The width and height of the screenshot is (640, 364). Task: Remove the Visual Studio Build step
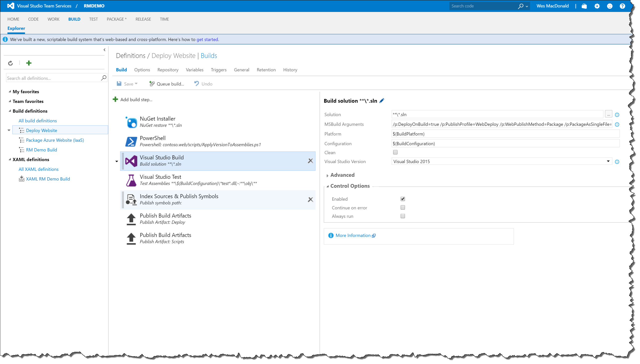pyautogui.click(x=310, y=161)
